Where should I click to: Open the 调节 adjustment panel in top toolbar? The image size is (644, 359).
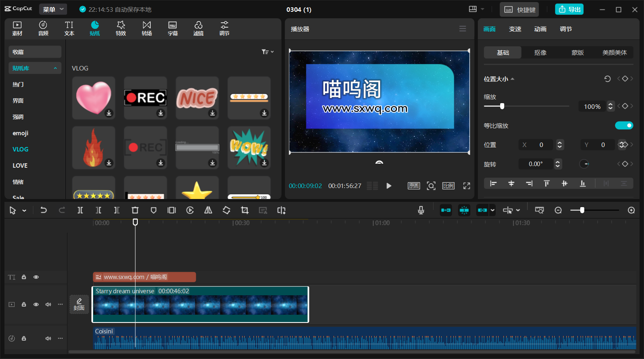click(x=224, y=28)
